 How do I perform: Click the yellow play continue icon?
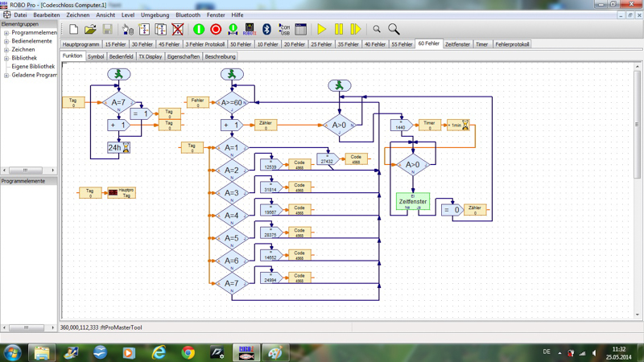[x=321, y=30]
